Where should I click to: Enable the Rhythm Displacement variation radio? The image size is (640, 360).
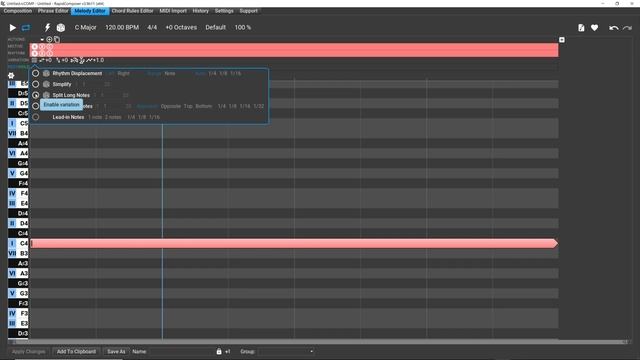tap(36, 73)
